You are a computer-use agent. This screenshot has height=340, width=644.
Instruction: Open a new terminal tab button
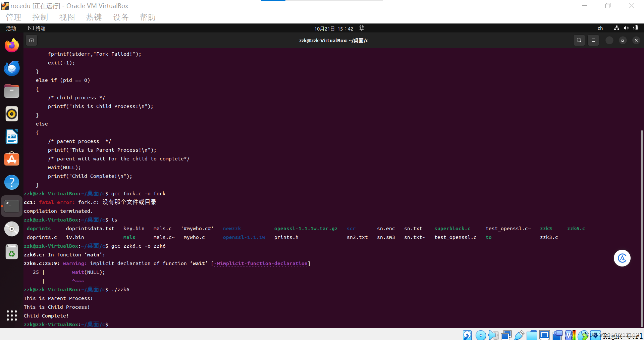(32, 41)
